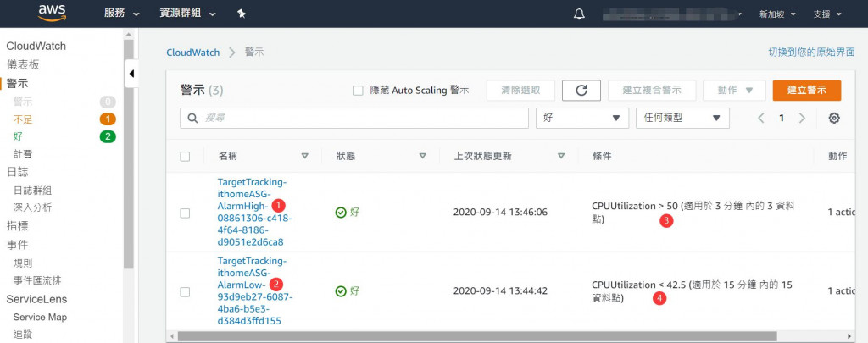
Task: Toggle the select-all alarms header checkbox
Action: [185, 156]
